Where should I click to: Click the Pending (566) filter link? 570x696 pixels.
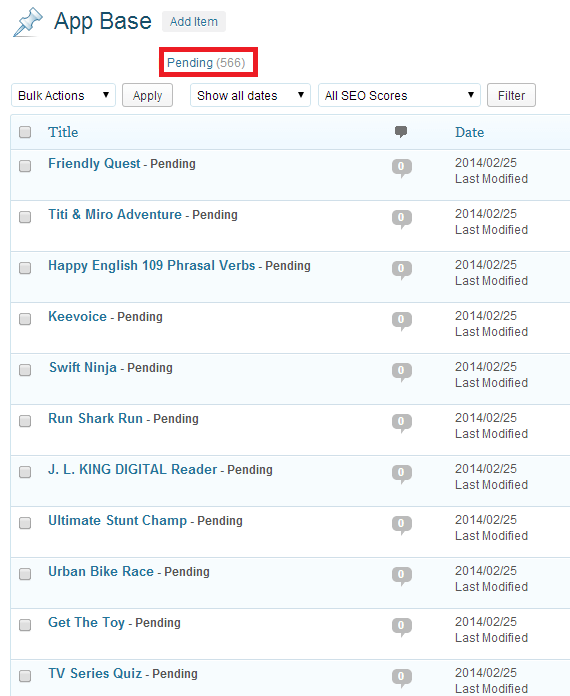click(206, 63)
